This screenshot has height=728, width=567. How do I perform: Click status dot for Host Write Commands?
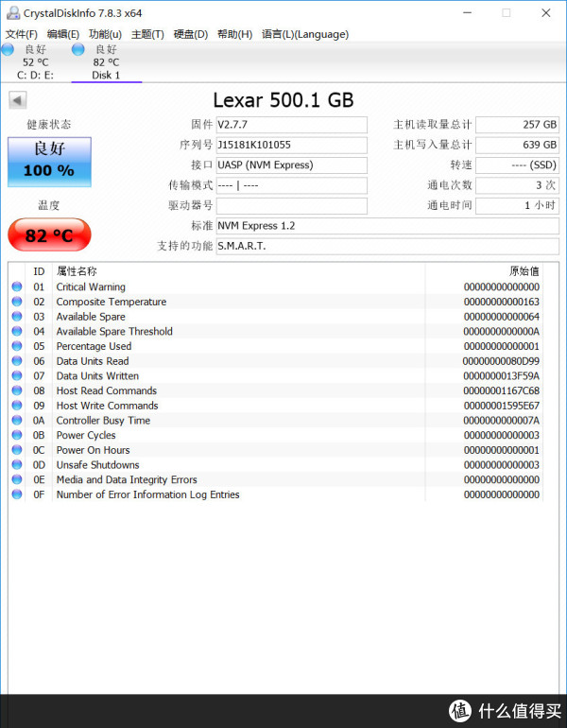pyautogui.click(x=17, y=406)
